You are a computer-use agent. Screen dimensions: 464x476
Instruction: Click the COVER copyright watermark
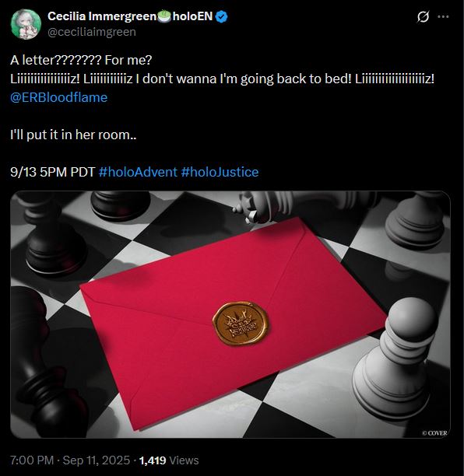434,433
